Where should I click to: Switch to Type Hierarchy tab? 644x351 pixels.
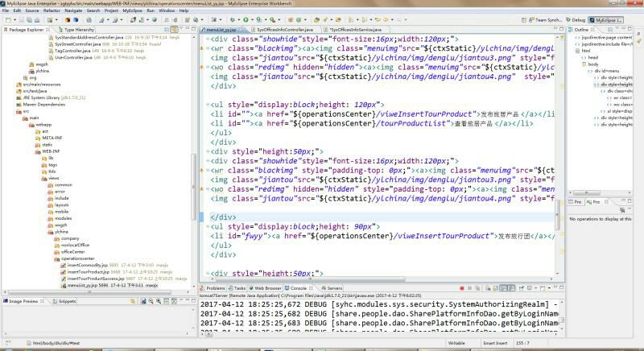click(79, 30)
